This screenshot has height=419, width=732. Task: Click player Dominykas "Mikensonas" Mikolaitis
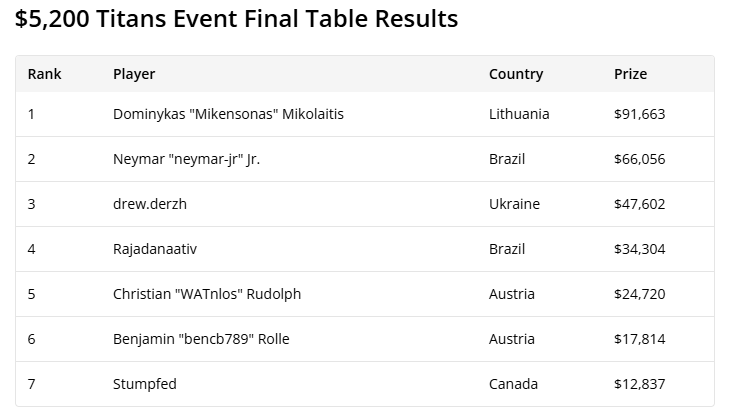point(228,114)
